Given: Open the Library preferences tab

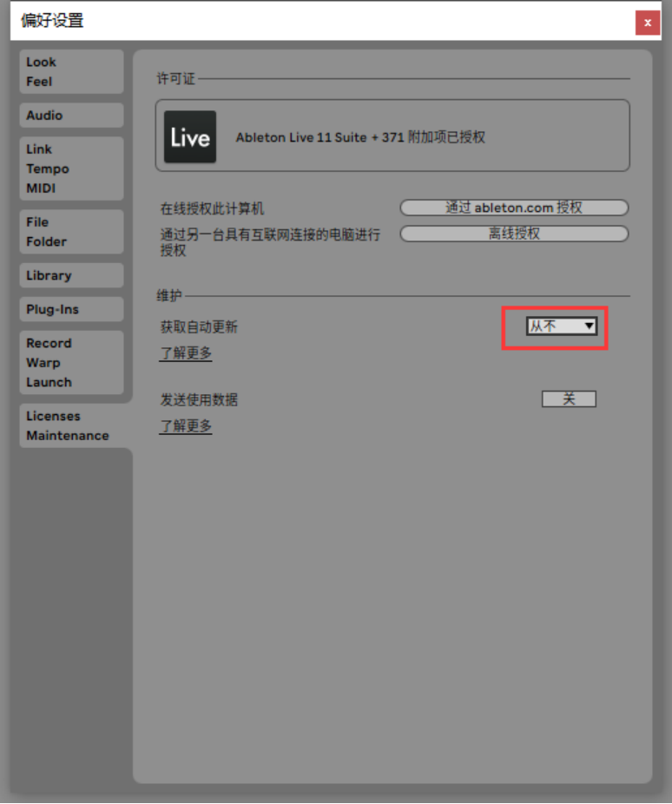Looking at the screenshot, I should click(71, 275).
